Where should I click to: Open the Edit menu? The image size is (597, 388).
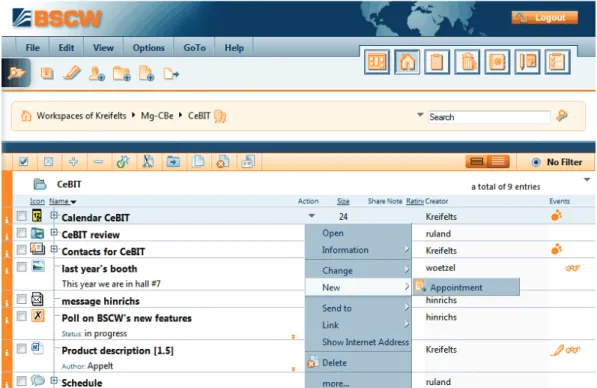pyautogui.click(x=66, y=48)
